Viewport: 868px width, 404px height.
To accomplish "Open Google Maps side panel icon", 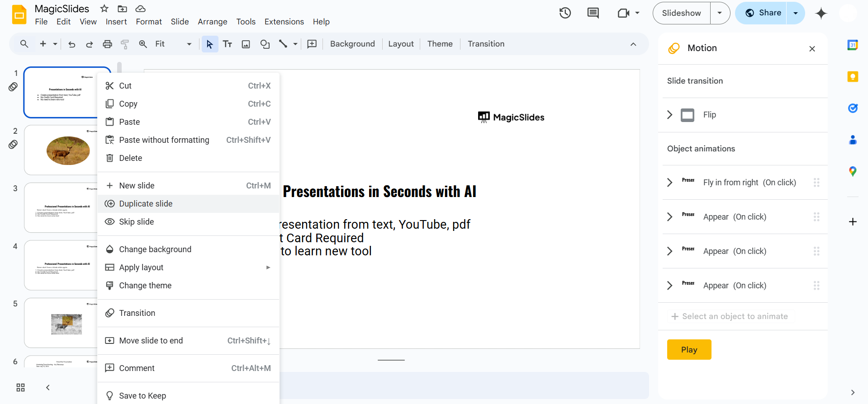I will [x=853, y=171].
